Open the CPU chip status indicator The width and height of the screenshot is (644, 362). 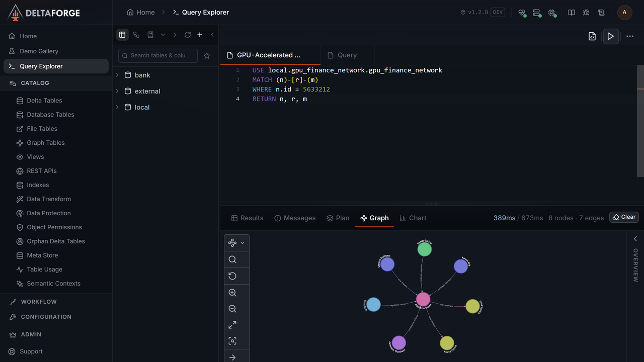[x=552, y=13]
